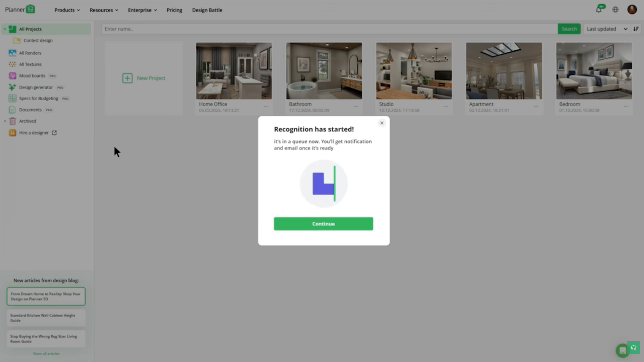
Task: Click the Hire a designer icon
Action: 12,133
